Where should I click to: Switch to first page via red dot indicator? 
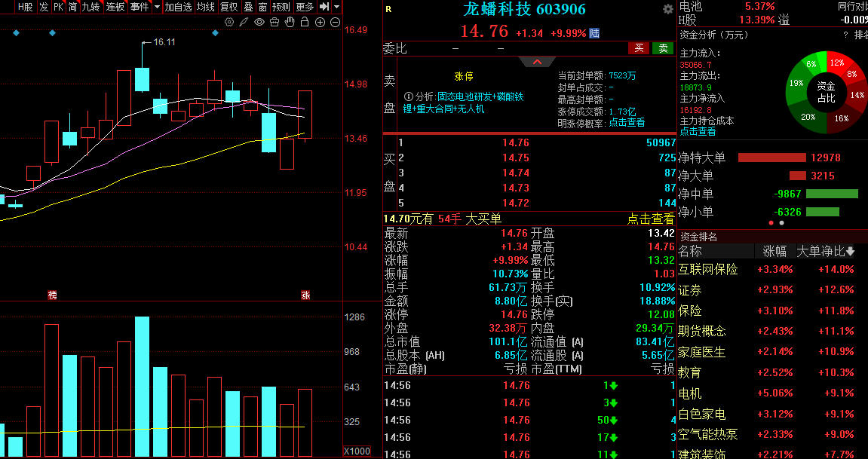(x=771, y=223)
